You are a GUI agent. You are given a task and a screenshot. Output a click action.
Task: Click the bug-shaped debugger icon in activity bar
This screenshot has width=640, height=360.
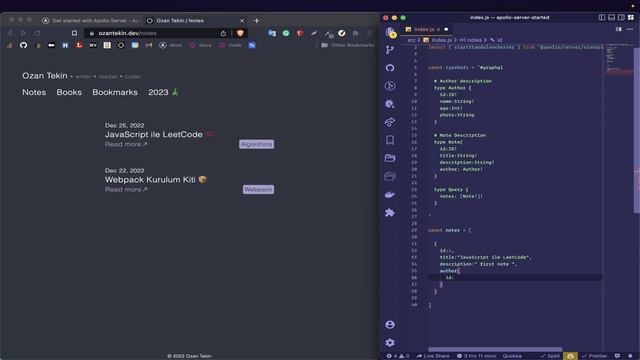coord(390,104)
